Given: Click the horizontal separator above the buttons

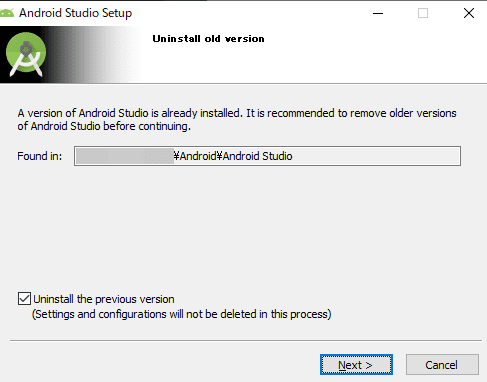Looking at the screenshot, I should [246, 340].
